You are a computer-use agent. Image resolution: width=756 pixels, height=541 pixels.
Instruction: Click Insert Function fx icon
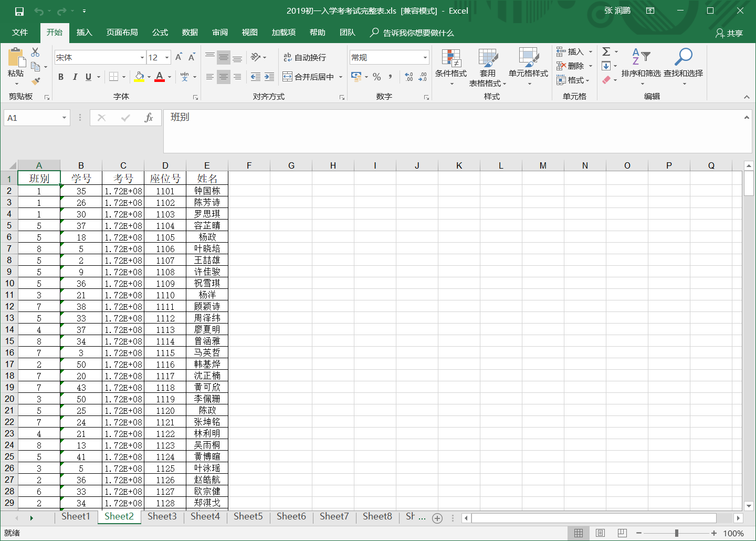[x=149, y=118]
